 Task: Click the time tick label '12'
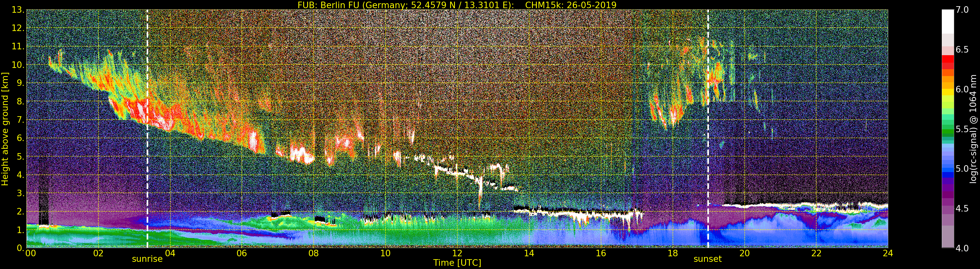coord(457,253)
